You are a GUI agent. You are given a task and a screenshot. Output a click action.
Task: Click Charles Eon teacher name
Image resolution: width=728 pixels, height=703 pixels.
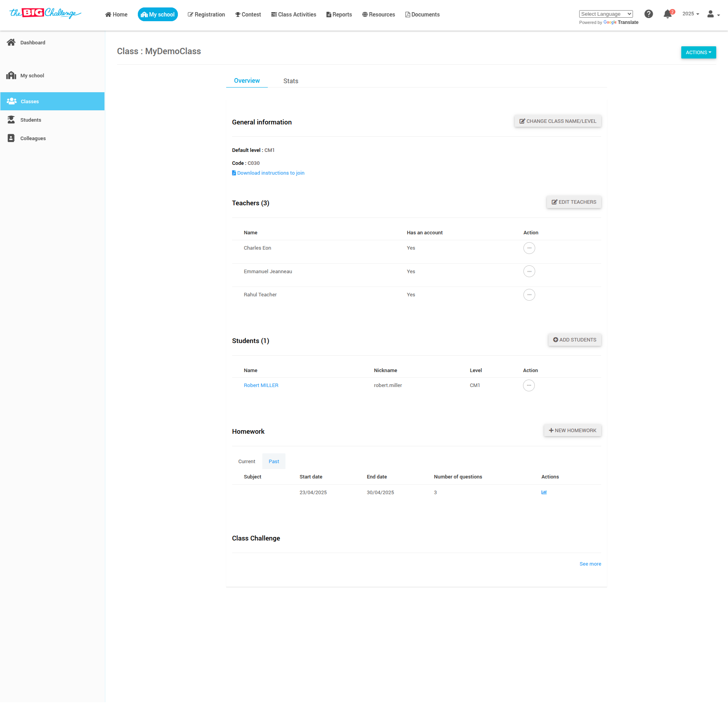(257, 248)
